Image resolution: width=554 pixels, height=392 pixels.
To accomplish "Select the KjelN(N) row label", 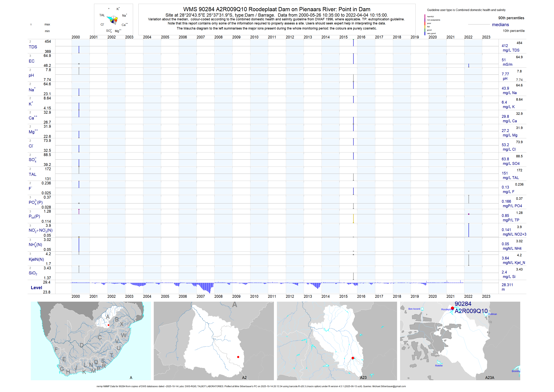I will pos(36,259).
